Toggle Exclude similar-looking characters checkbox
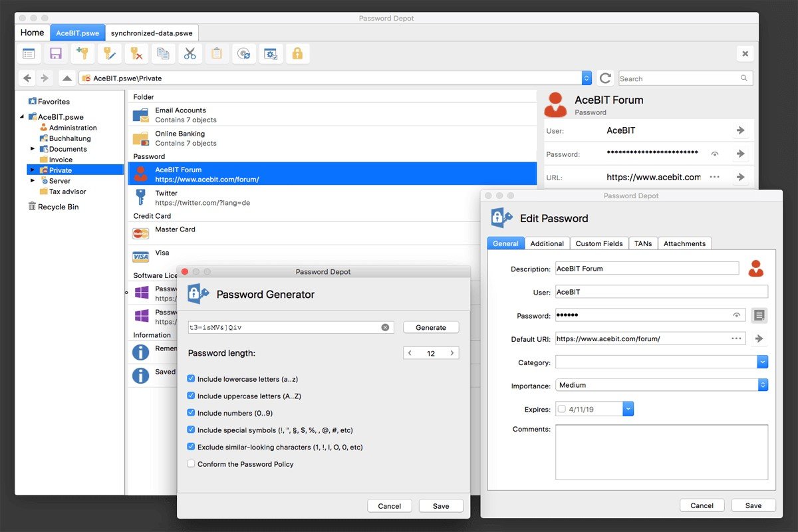The image size is (798, 532). 191,447
